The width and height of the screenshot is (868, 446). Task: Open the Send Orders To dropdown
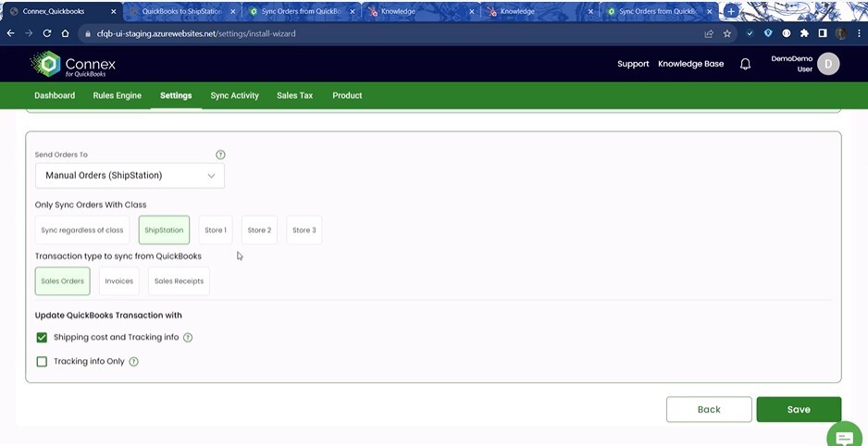[130, 176]
